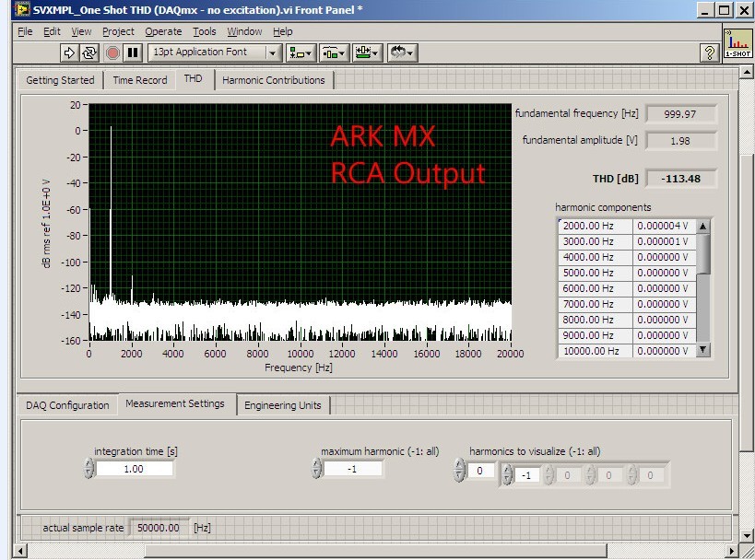755x560 pixels.
Task: Switch to the Getting Started tab
Action: (x=60, y=80)
